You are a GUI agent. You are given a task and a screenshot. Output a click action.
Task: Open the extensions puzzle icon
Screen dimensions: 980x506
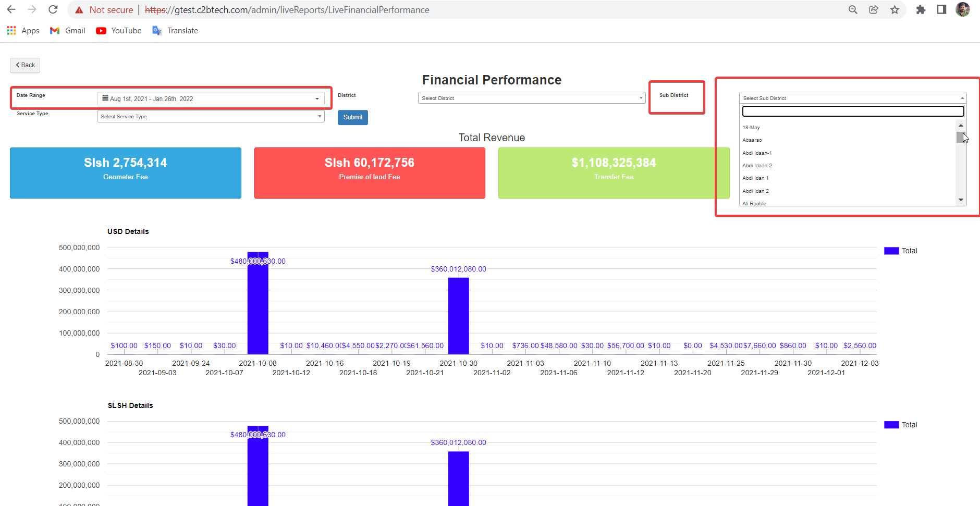click(x=921, y=9)
